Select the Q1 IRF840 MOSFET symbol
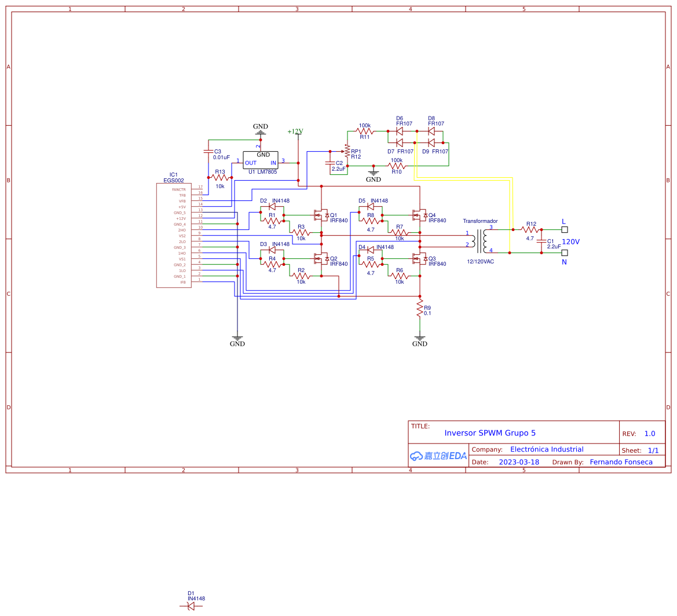This screenshot has width=677, height=616. [x=320, y=215]
